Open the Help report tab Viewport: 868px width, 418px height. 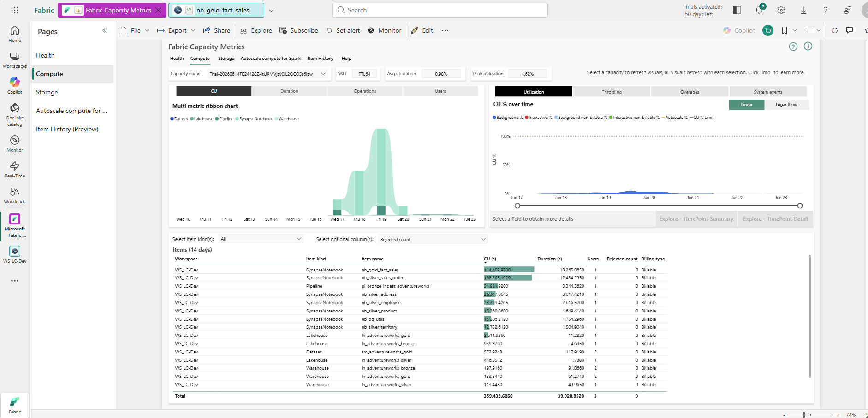(x=346, y=59)
